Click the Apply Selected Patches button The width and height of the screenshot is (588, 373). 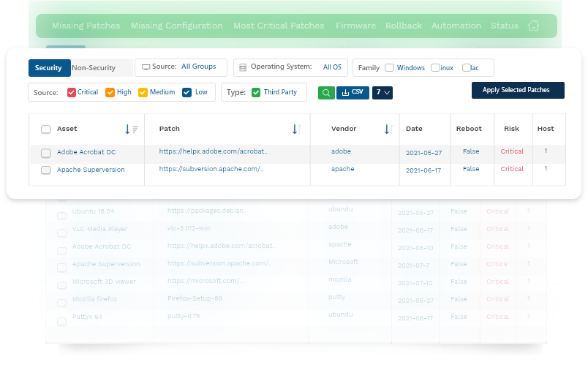518,91
